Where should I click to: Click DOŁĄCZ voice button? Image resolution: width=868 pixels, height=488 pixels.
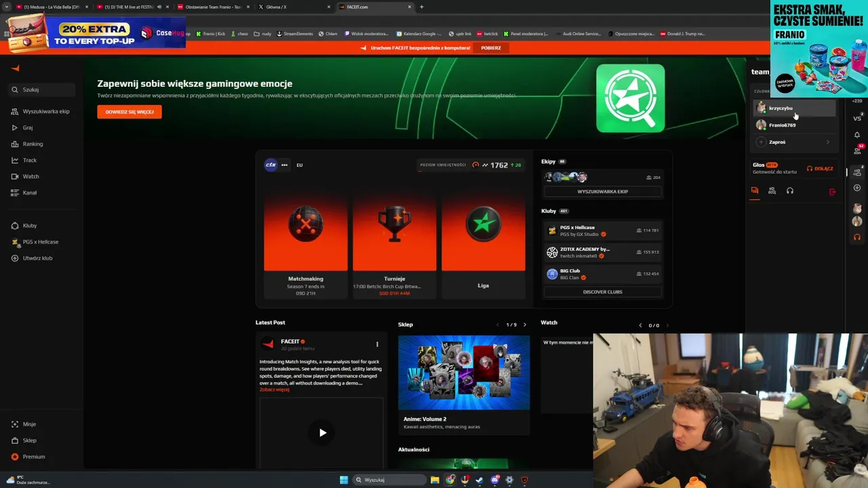pos(820,169)
